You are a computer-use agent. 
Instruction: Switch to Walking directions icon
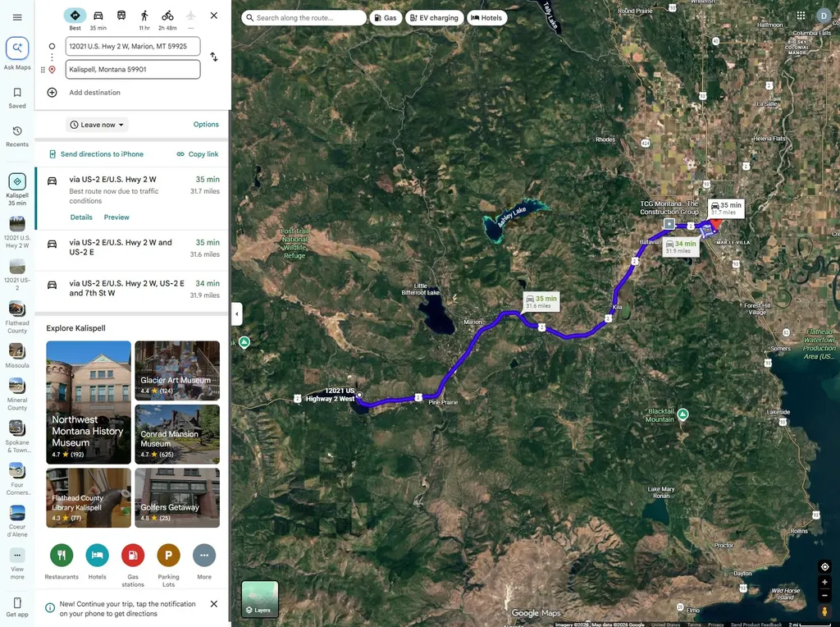144,16
